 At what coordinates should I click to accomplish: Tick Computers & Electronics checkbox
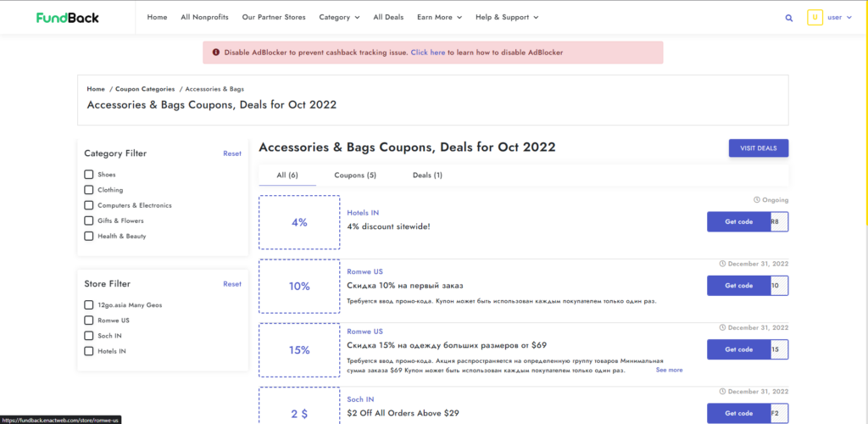coord(88,205)
